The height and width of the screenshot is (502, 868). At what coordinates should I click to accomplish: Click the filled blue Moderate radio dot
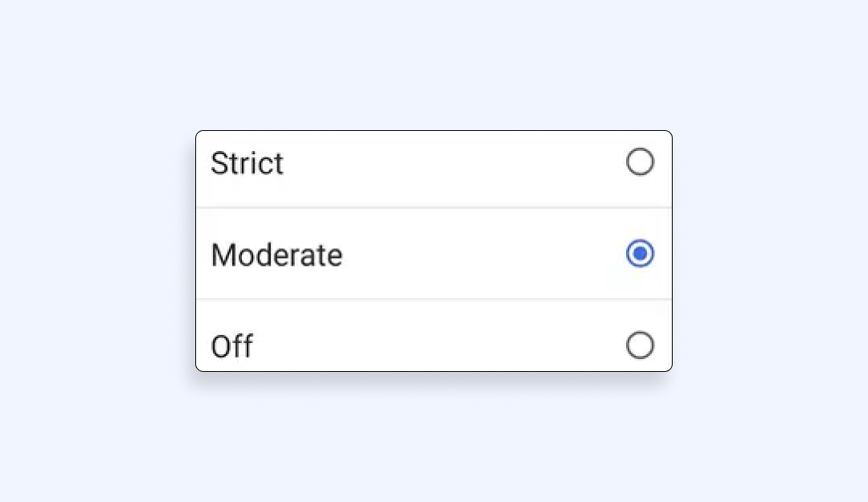[640, 254]
